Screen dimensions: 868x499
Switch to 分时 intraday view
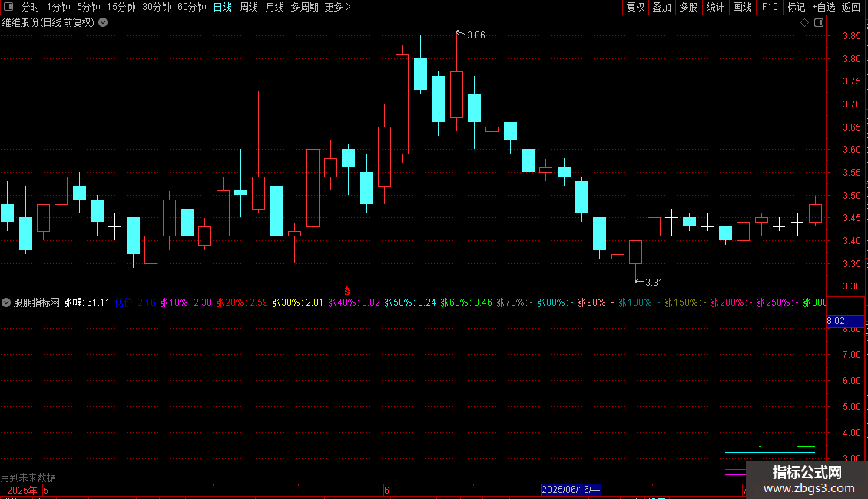[31, 7]
